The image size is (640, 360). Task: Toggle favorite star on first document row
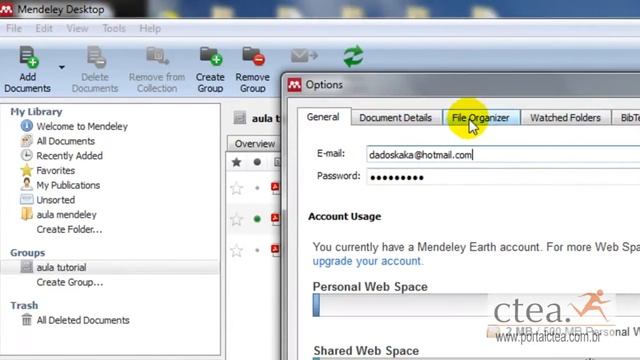click(x=237, y=188)
